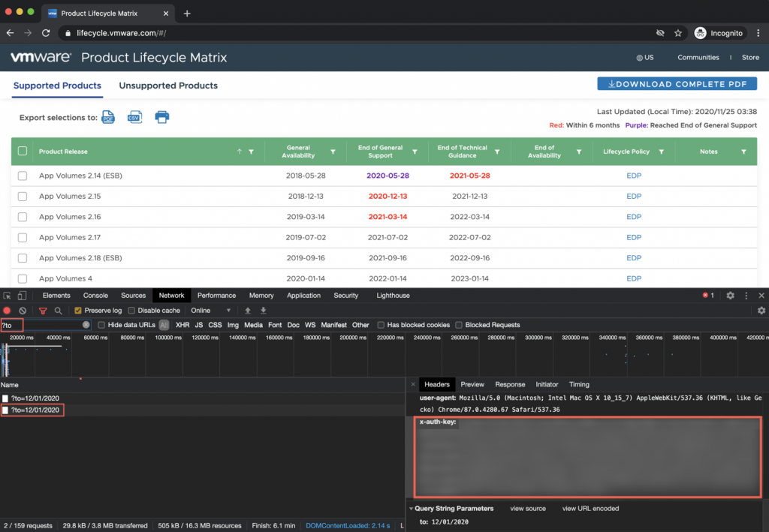This screenshot has height=532, width=769.
Task: Click view source for query parameters
Action: (528, 509)
